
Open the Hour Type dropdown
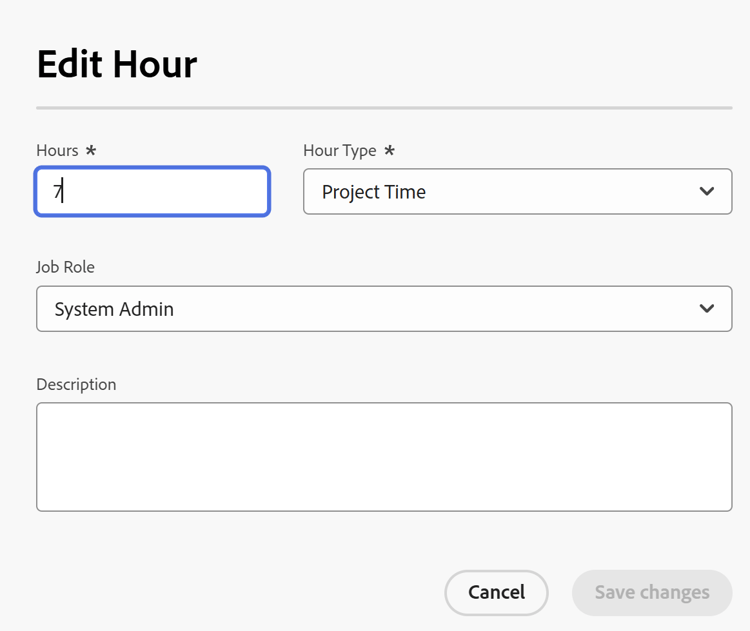click(x=516, y=191)
